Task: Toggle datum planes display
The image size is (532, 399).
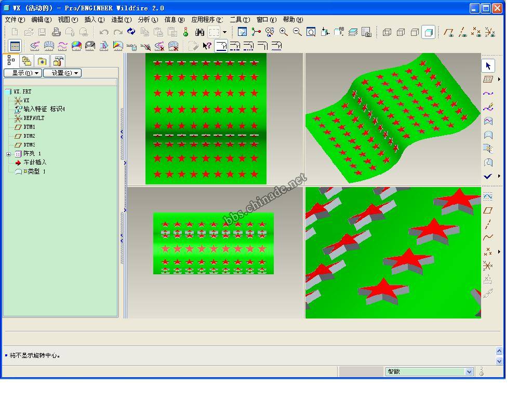Action: point(449,32)
